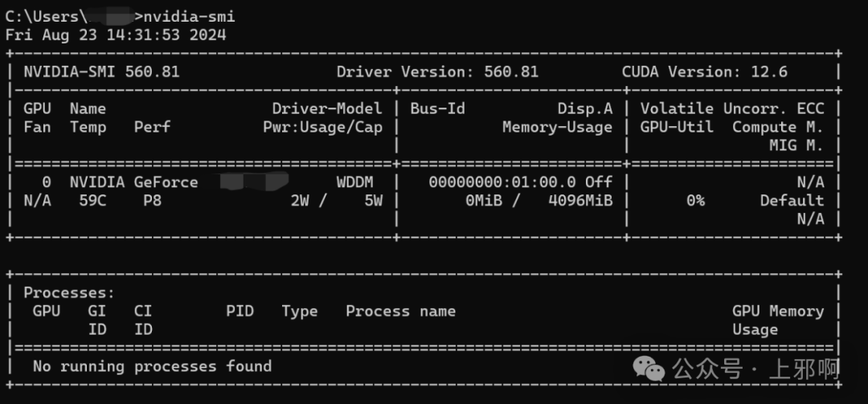Click the 'WDDM' driver model value
Screen dimensions: 868x404
(355, 182)
